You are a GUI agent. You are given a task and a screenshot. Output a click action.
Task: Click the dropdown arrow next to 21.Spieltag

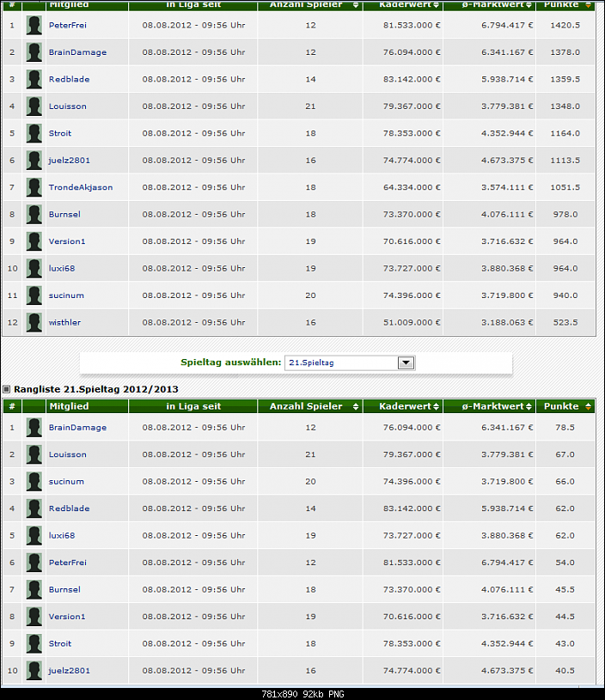coord(406,362)
